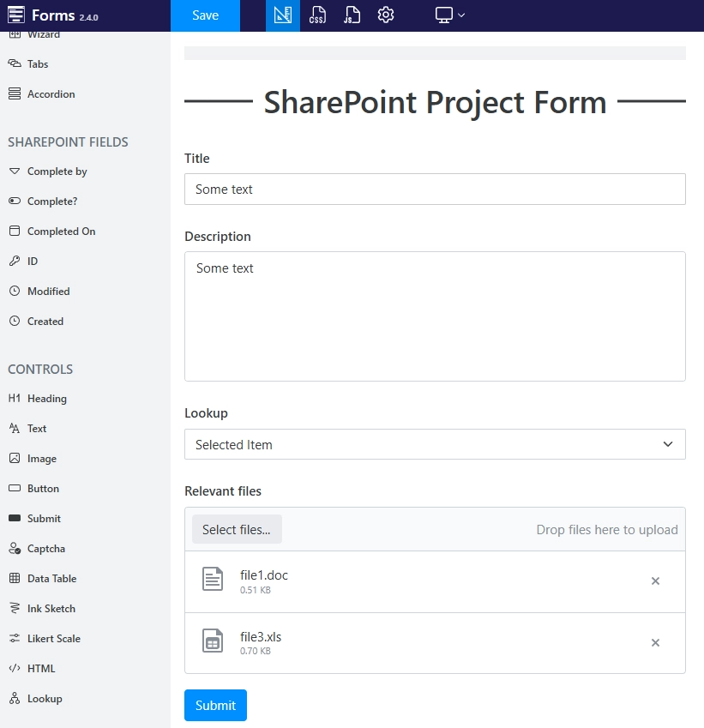Pick the HTML code control icon
Image resolution: width=704 pixels, height=728 pixels.
pyautogui.click(x=15, y=668)
